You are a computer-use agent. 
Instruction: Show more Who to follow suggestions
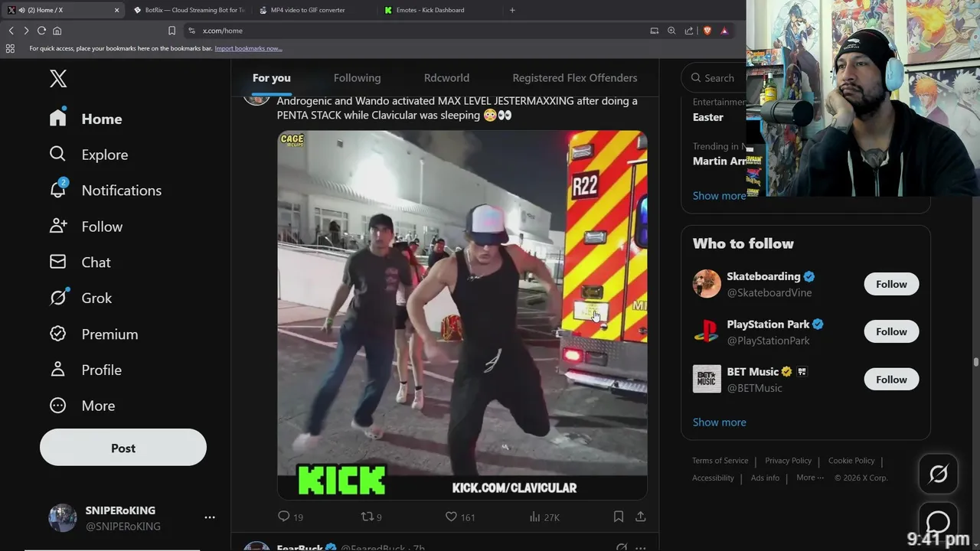tap(719, 422)
